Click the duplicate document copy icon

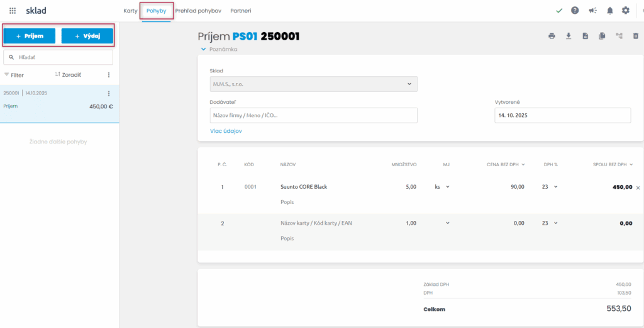tap(602, 37)
